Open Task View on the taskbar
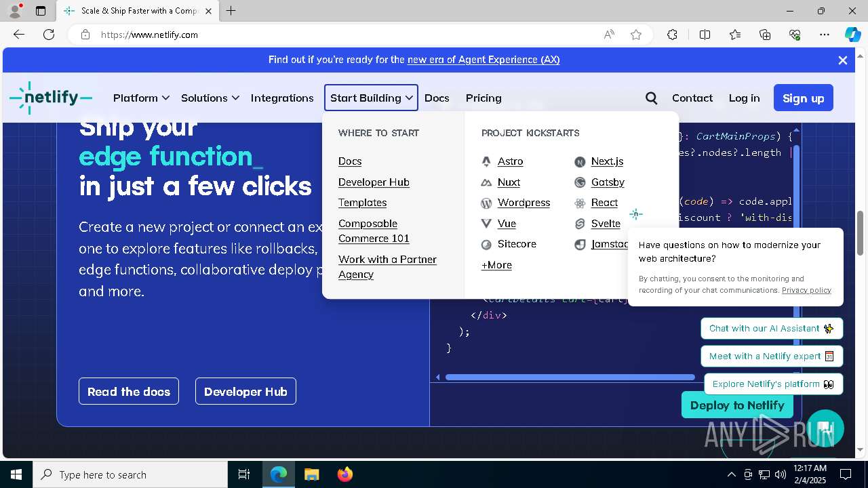This screenshot has height=488, width=868. [244, 474]
